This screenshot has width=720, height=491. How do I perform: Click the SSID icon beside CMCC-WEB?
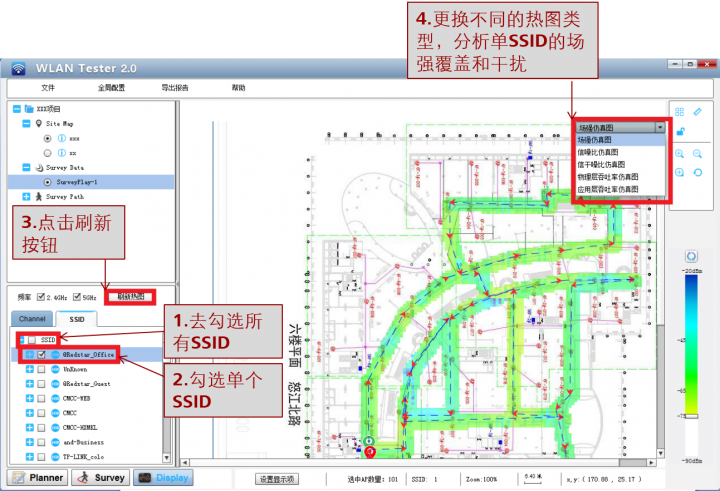point(55,398)
